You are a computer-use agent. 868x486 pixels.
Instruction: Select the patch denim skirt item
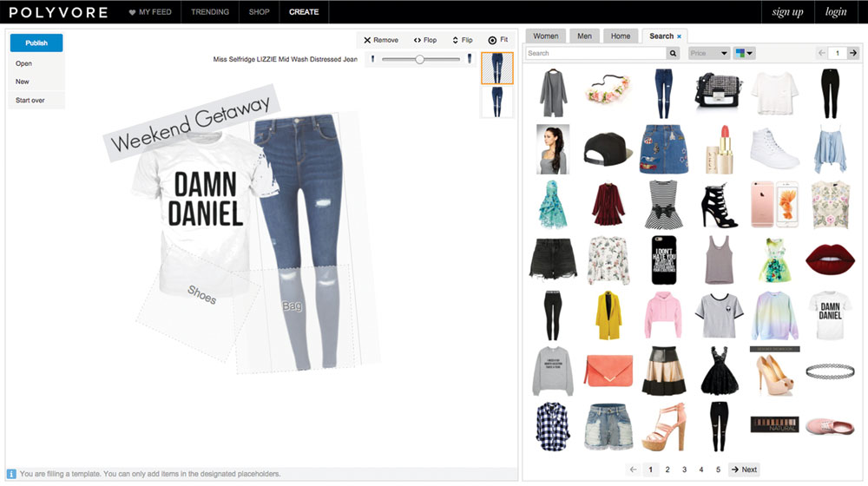[664, 149]
